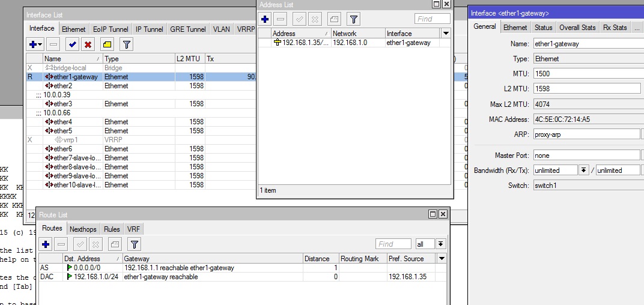Screen dimensions: 644x305
Task: Open the filter funnel in Route List toolbar
Action: (x=135, y=244)
